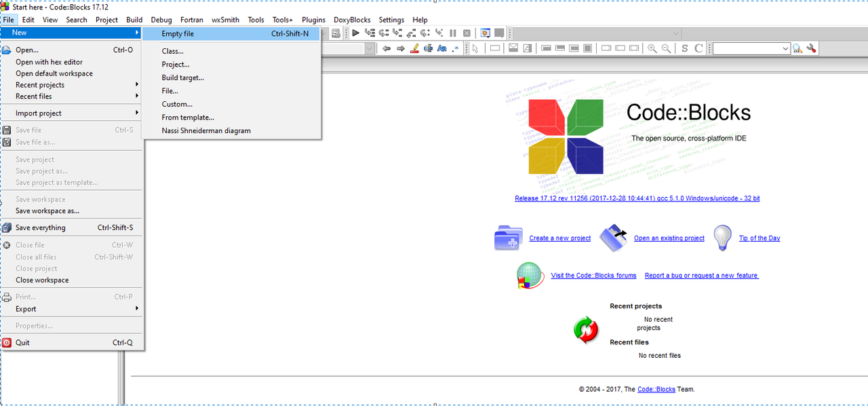Open the Edit menu
868x406 pixels.
tap(28, 20)
